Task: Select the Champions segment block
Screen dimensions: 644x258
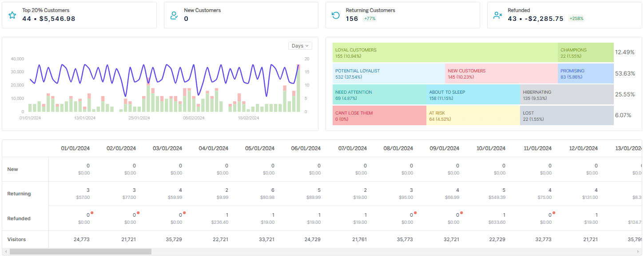Action: point(586,52)
